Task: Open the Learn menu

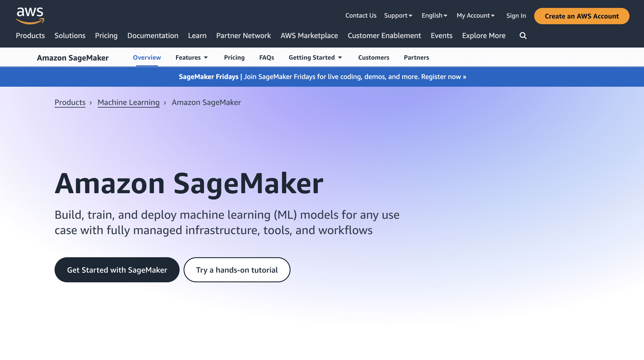Action: (x=197, y=35)
